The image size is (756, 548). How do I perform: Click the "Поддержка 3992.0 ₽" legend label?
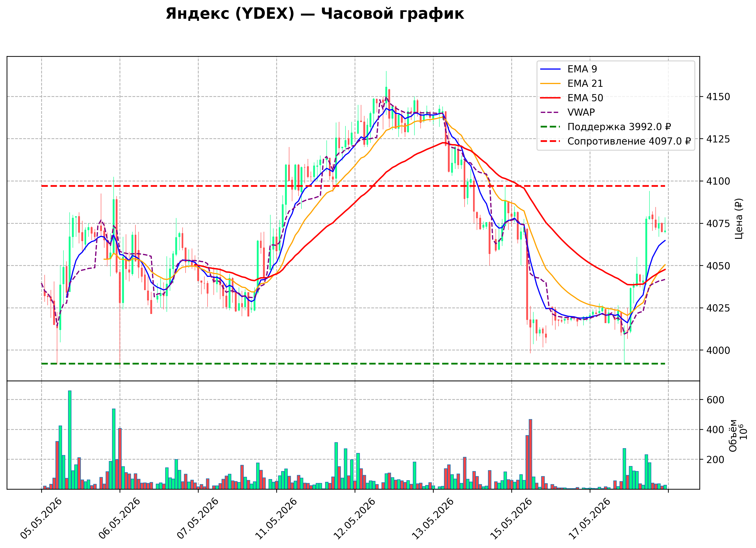[x=619, y=127]
